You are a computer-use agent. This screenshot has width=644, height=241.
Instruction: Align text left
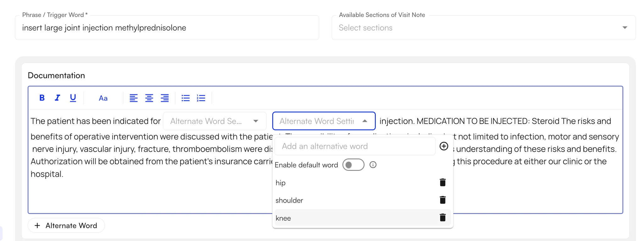pyautogui.click(x=134, y=98)
